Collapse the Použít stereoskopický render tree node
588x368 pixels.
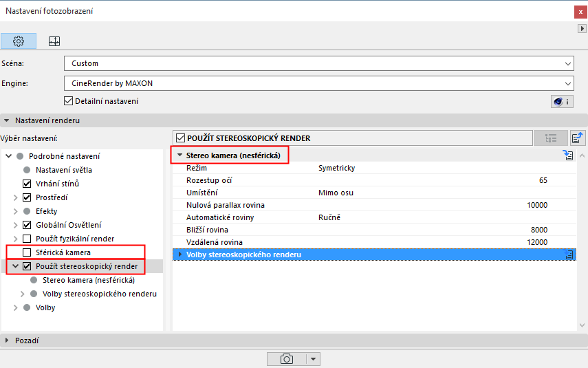15,266
